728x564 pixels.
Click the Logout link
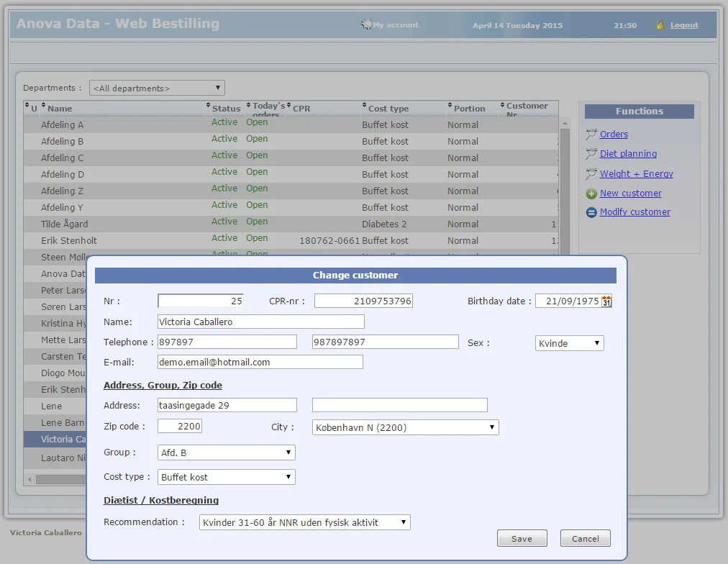tap(684, 25)
